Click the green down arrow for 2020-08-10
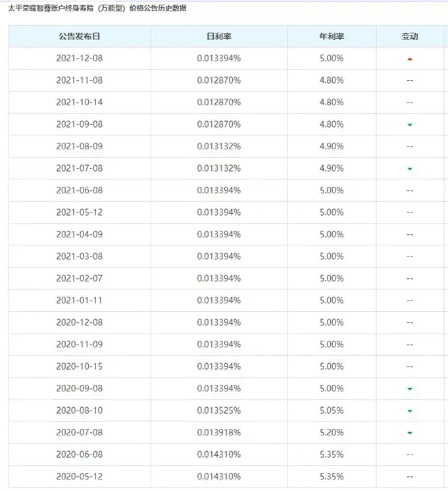Image resolution: width=448 pixels, height=492 pixels. click(x=410, y=410)
